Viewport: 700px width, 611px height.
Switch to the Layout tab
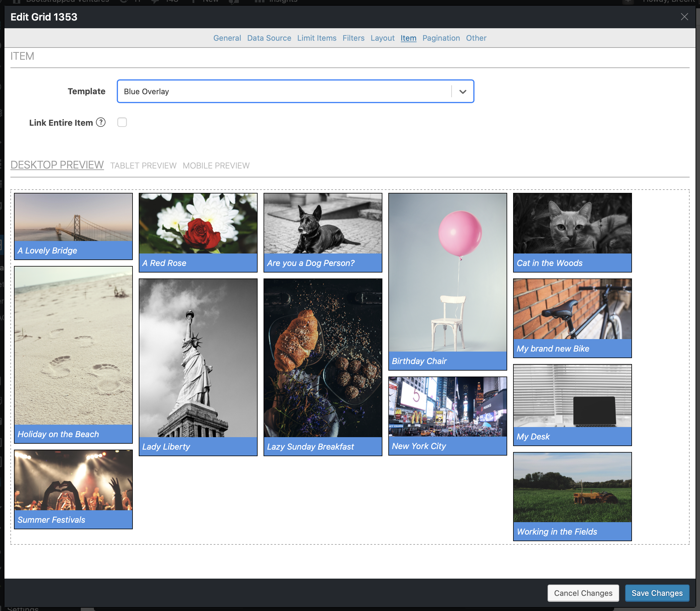382,38
